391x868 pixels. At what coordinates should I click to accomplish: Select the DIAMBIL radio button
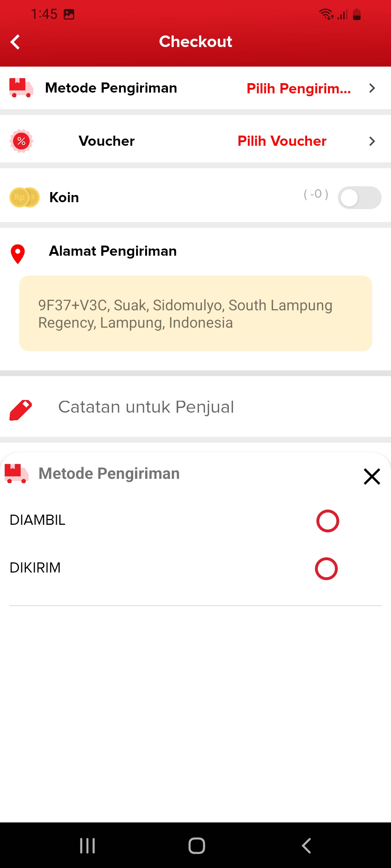tap(328, 521)
